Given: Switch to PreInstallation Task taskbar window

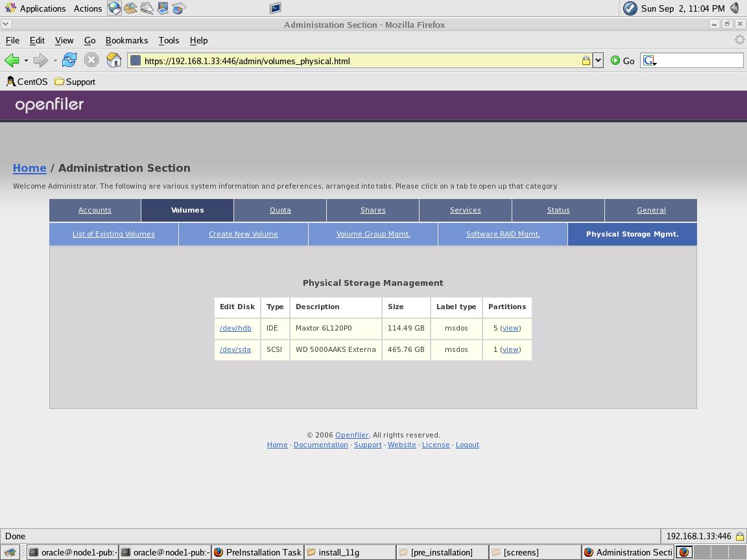Looking at the screenshot, I should [x=257, y=552].
